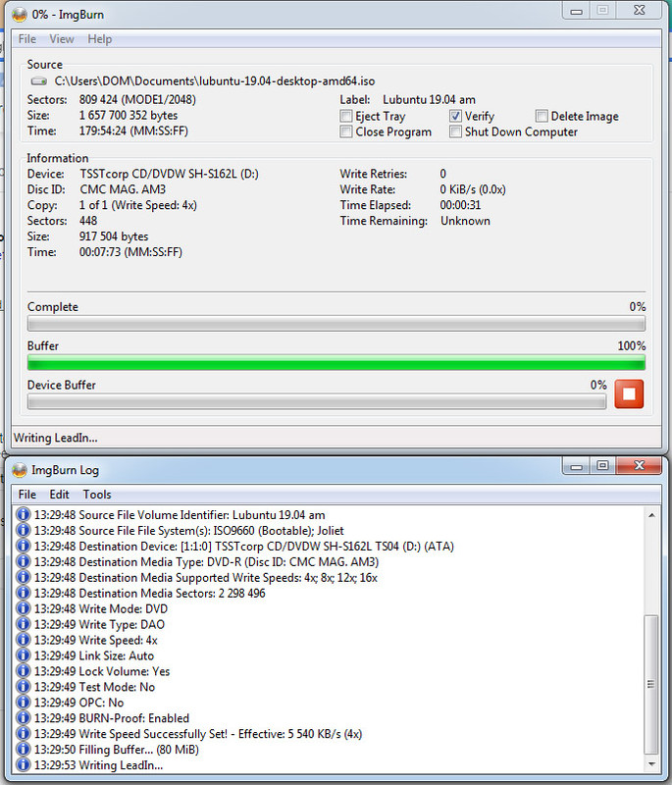Click info icon of Writing LeadIn log entry

click(23, 764)
